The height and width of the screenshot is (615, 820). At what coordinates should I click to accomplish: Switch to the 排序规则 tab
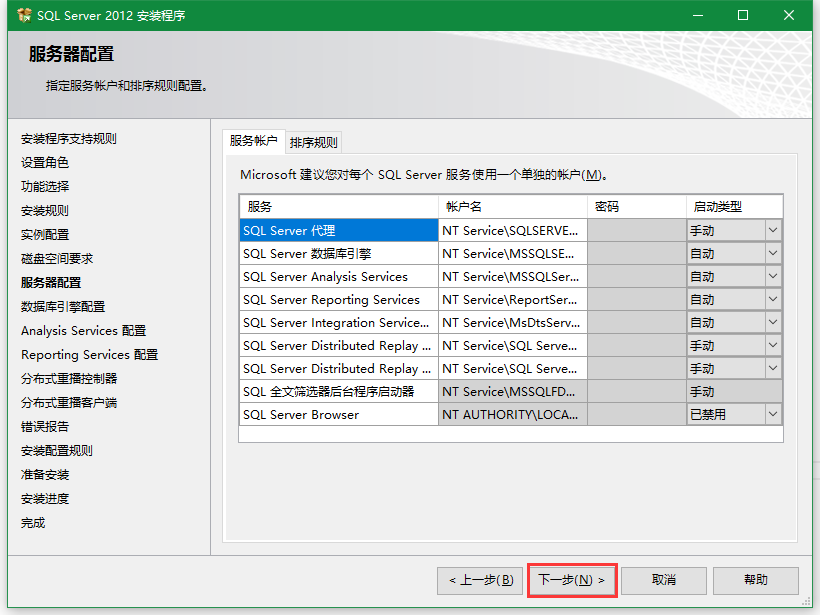click(x=314, y=142)
